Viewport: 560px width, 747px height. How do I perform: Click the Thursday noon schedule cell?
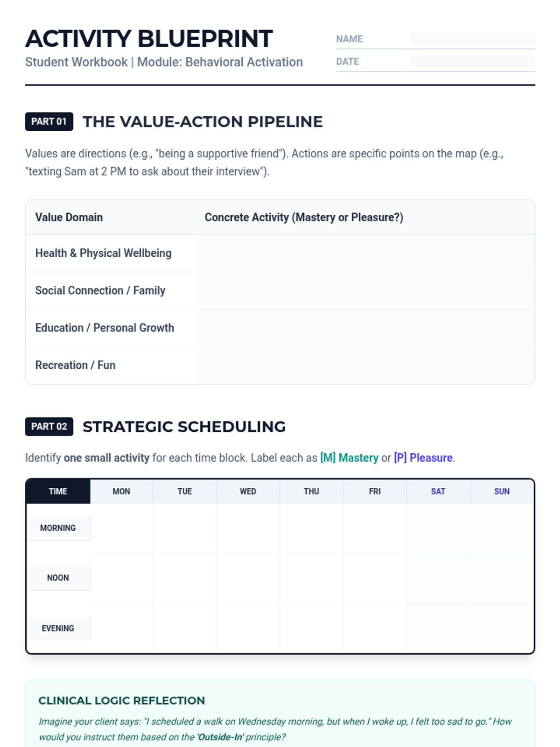[x=311, y=578]
